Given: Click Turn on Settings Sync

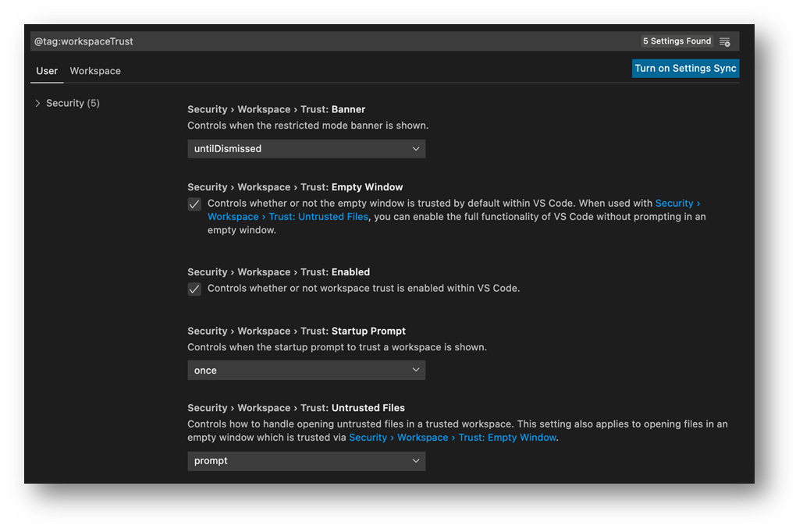Looking at the screenshot, I should 685,68.
